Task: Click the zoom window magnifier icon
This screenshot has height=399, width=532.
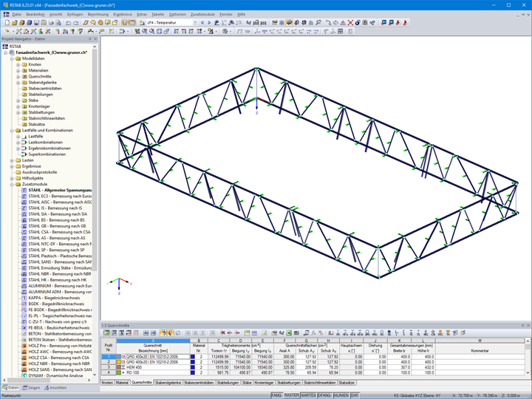Action: coord(145,31)
